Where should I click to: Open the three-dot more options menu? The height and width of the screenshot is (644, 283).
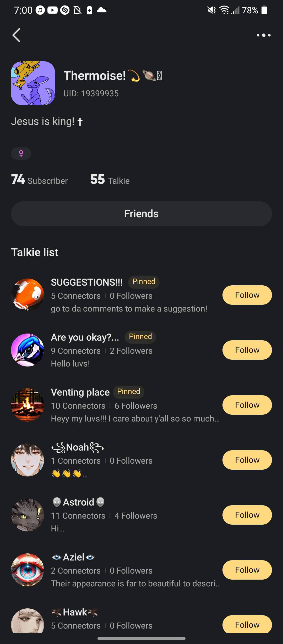[263, 35]
